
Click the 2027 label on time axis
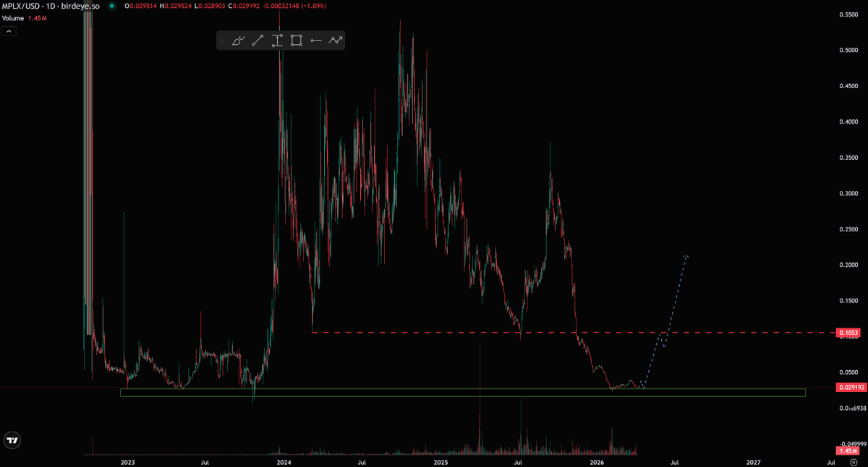pyautogui.click(x=753, y=461)
